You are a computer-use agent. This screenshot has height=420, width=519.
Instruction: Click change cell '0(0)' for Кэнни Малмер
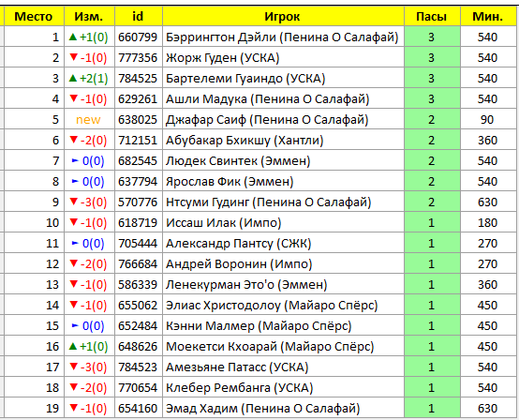tap(88, 325)
